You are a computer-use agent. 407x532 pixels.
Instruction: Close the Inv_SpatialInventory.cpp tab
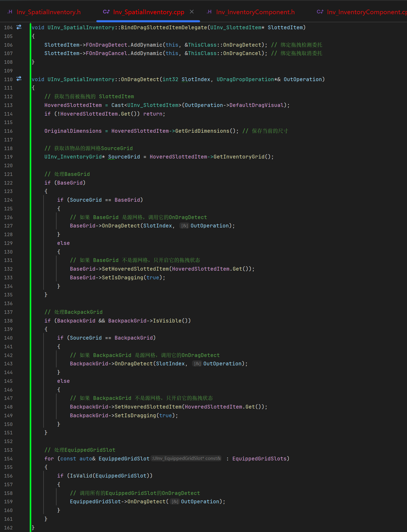(x=192, y=12)
